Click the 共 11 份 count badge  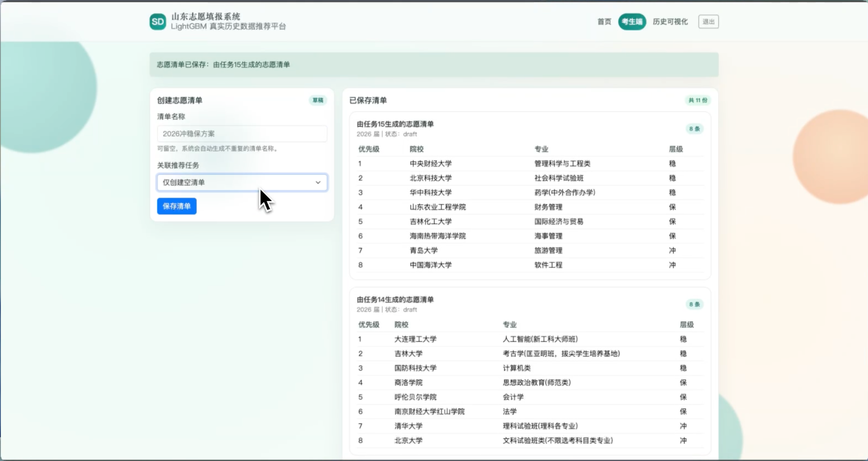tap(698, 100)
